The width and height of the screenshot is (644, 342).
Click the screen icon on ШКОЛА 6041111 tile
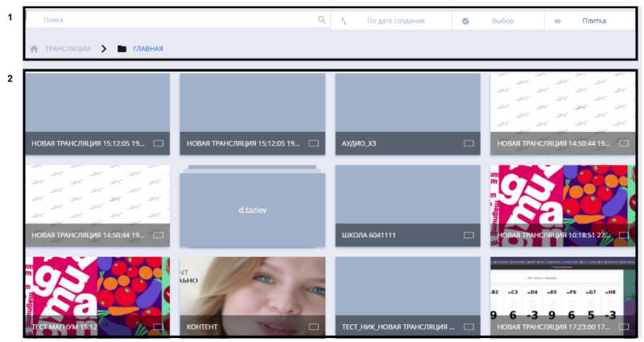[x=469, y=235]
